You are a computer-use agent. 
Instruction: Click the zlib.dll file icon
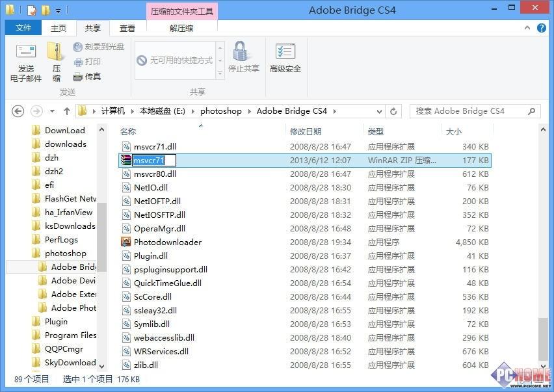point(126,365)
